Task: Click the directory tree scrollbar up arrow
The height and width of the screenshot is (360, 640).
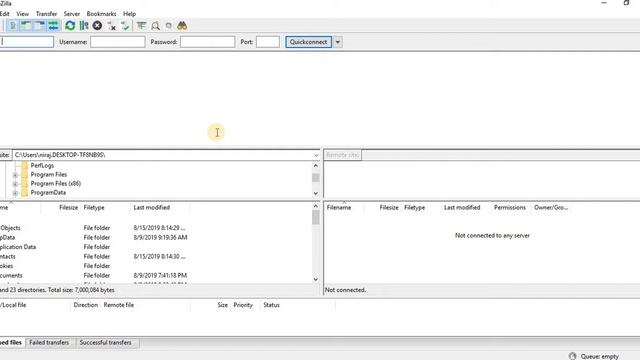Action: coord(316,166)
